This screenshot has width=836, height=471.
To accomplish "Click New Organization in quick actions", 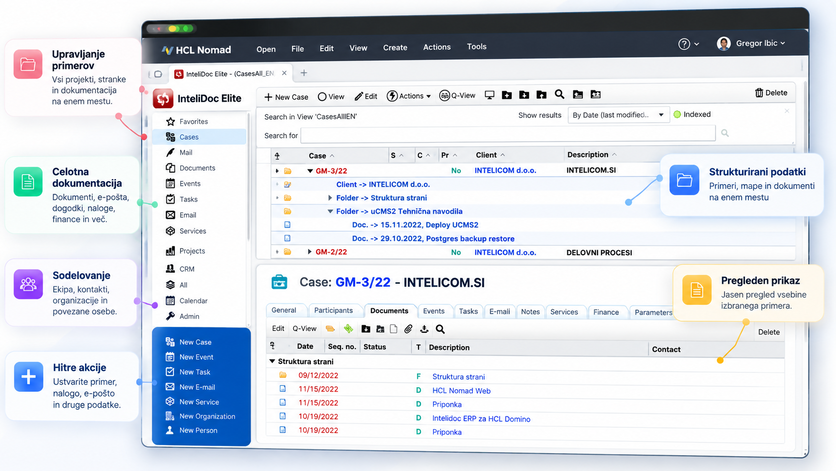I will click(x=200, y=416).
